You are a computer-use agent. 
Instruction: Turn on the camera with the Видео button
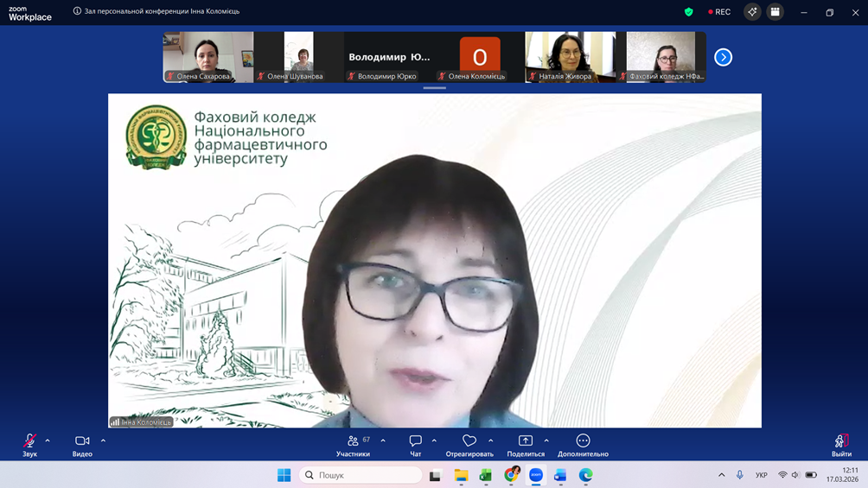pos(82,442)
